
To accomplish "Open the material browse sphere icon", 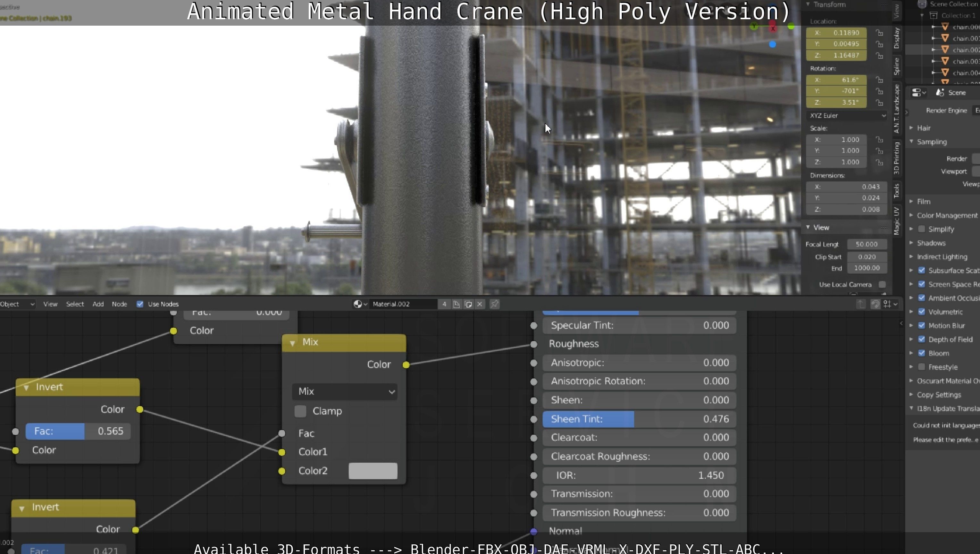I will [360, 304].
